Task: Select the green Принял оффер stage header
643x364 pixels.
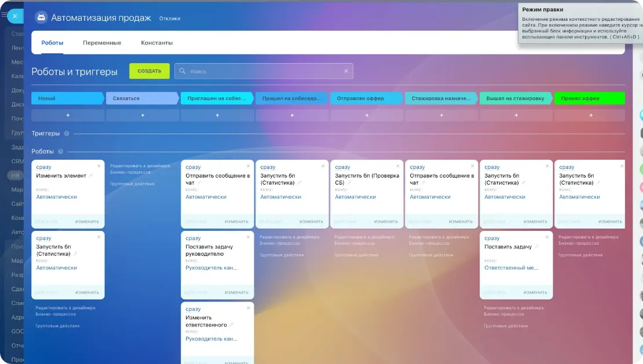Action: pyautogui.click(x=590, y=98)
